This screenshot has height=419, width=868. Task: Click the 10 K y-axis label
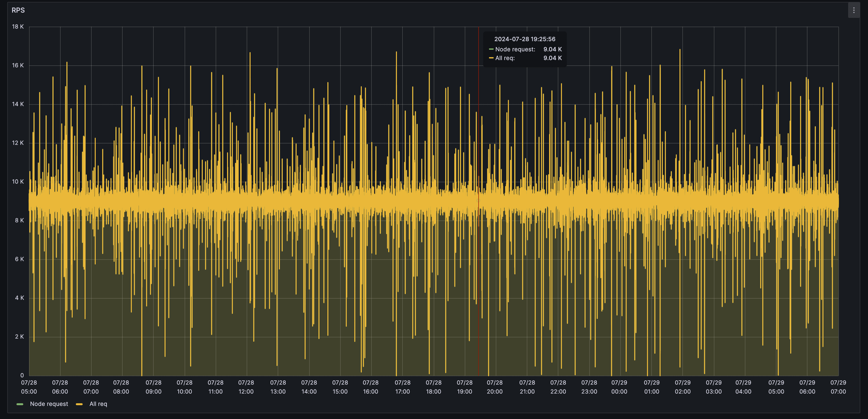click(x=18, y=182)
